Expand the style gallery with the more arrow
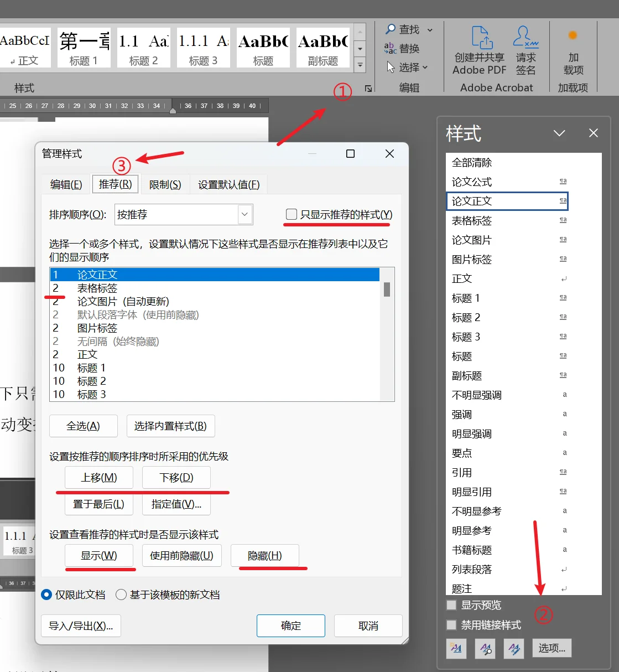 360,65
